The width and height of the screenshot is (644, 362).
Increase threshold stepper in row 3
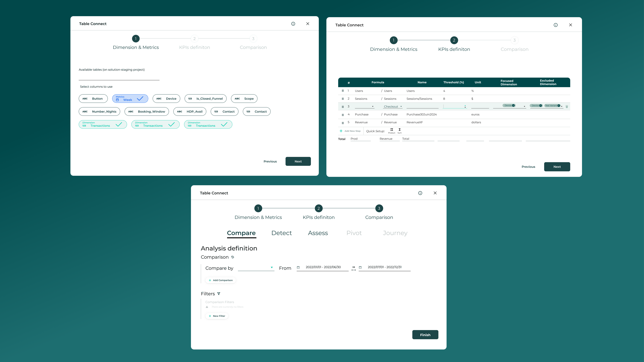[465, 105]
